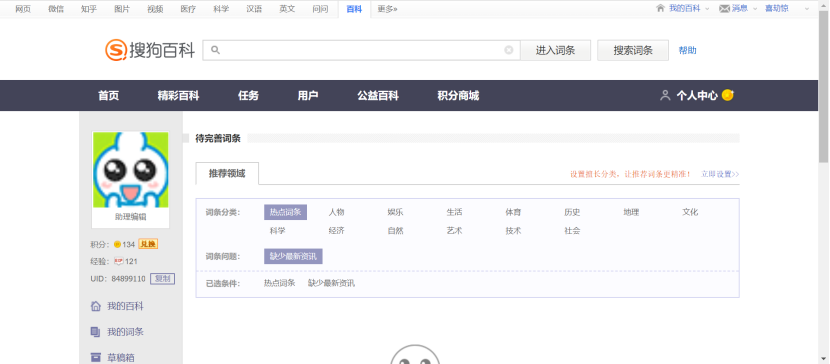Open the 网页 top tab

23,8
